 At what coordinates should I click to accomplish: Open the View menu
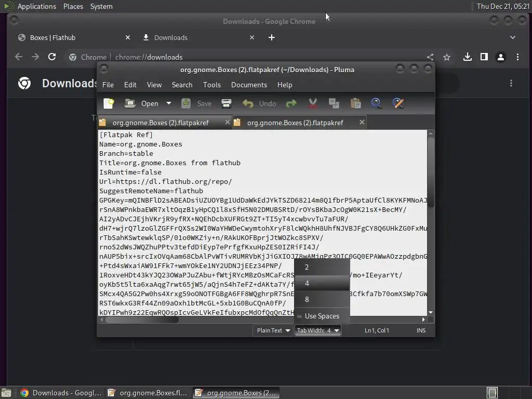point(154,85)
